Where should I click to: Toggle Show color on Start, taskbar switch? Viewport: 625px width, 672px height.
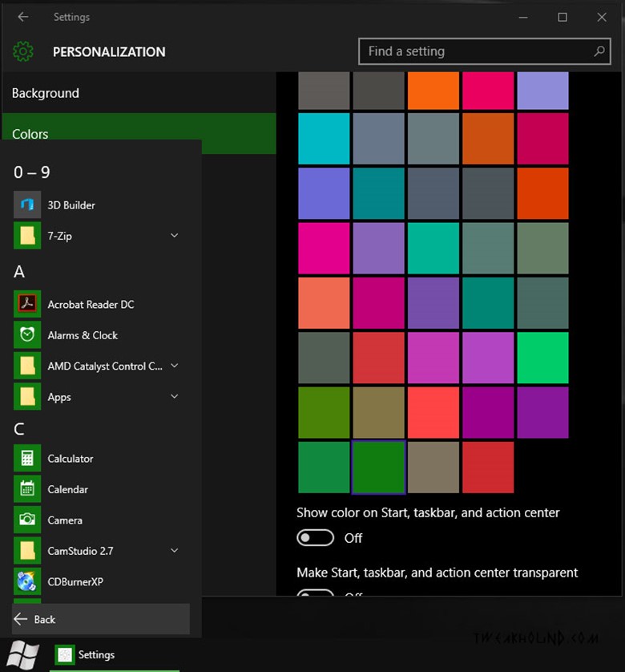(x=315, y=538)
